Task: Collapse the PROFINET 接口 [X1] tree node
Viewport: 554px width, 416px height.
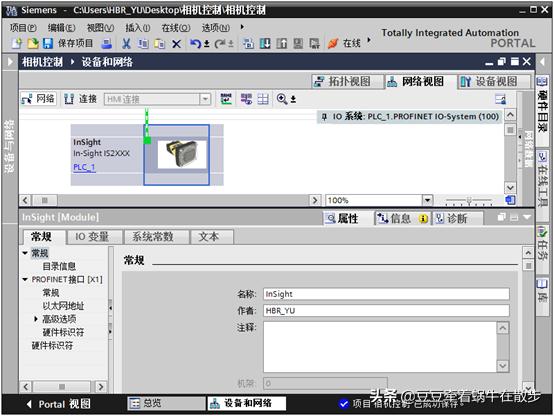Action: tap(25, 279)
